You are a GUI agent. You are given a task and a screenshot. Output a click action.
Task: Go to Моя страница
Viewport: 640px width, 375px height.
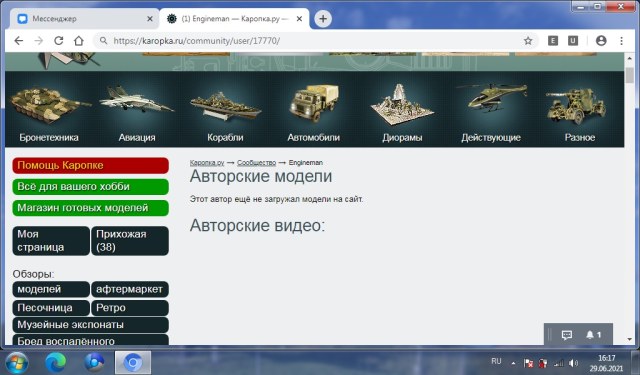tap(51, 241)
